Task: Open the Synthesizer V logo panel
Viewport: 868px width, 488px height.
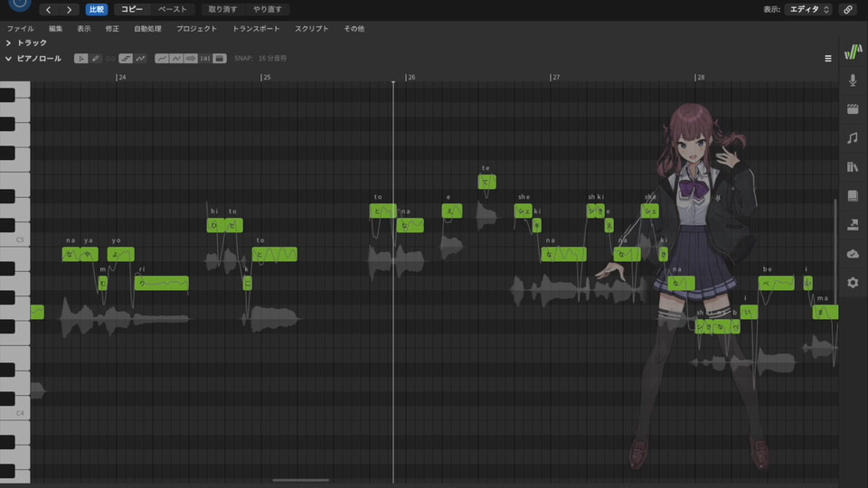Action: click(x=853, y=52)
